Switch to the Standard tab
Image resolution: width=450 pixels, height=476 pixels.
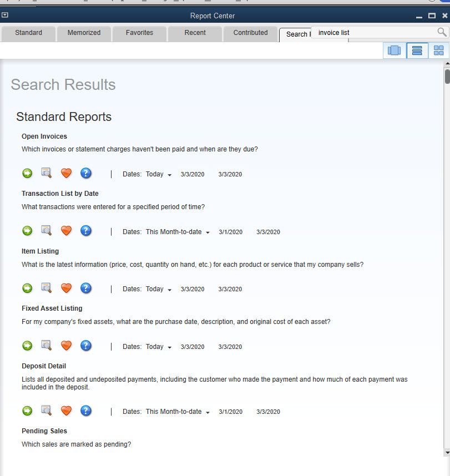(28, 33)
